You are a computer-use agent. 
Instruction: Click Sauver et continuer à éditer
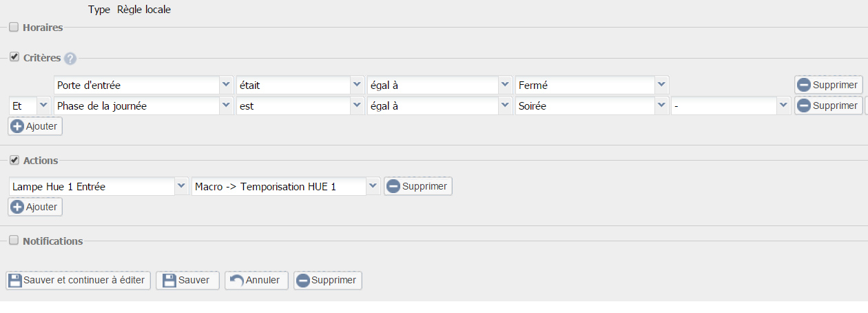78,281
